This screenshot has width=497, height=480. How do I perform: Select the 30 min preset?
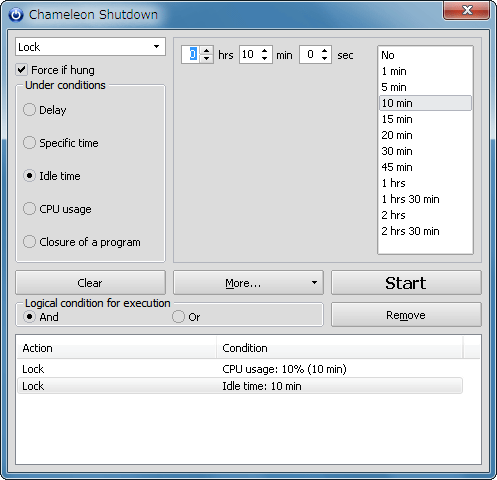click(425, 151)
